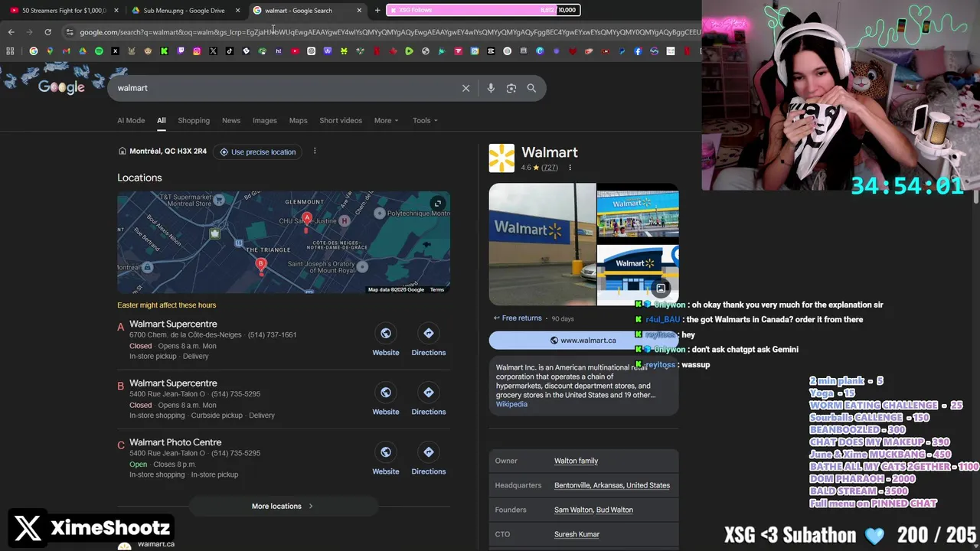
Task: Open the Instagram bookmark icon
Action: 197,51
